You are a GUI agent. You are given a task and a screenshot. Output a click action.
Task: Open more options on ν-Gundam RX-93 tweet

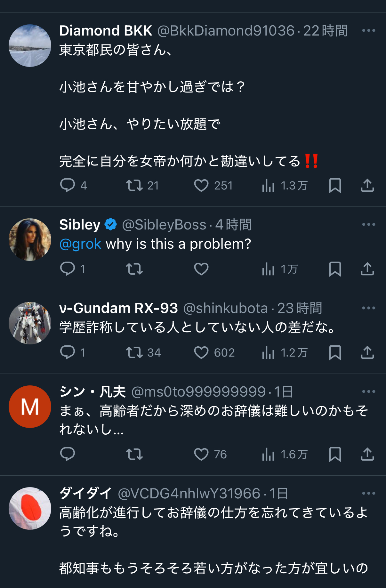(368, 308)
